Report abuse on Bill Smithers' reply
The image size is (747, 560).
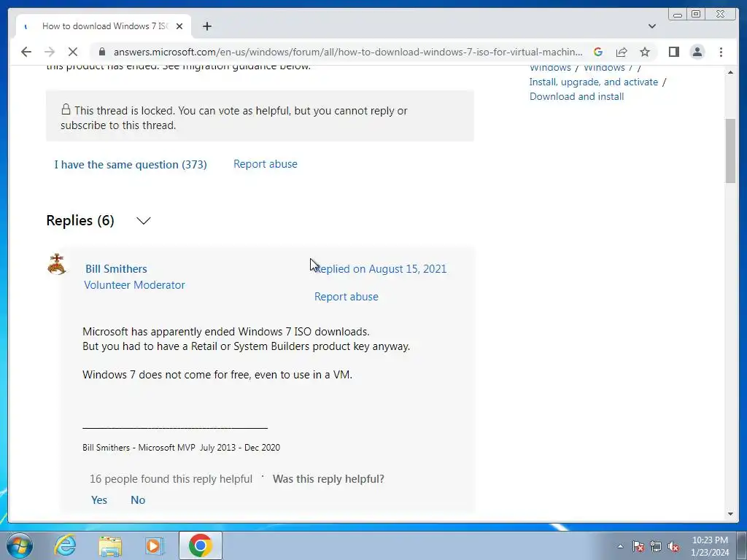[347, 296]
